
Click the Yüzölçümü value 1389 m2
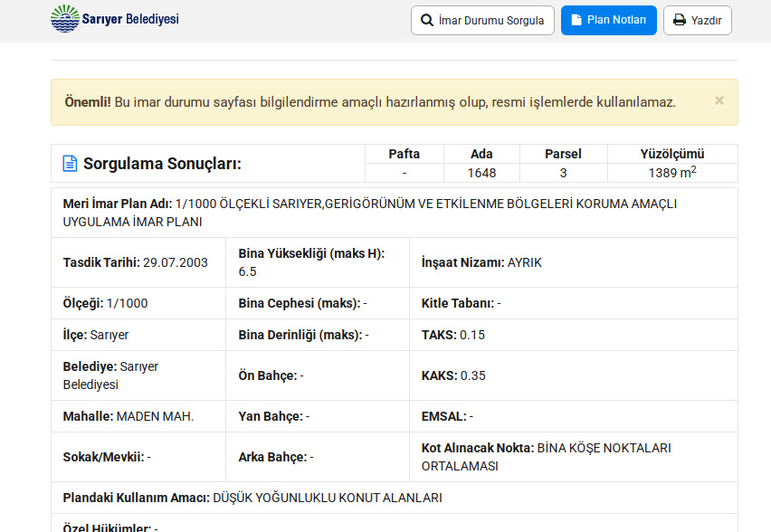point(672,173)
